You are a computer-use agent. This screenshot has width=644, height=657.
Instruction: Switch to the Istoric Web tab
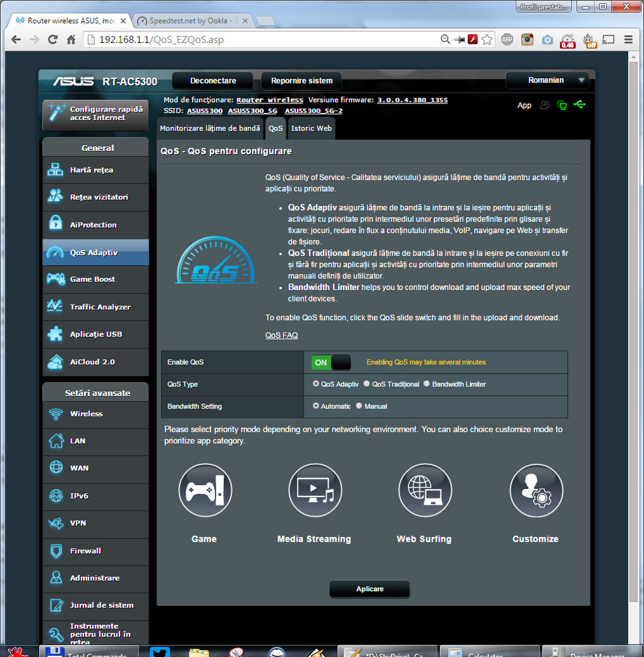[x=311, y=128]
